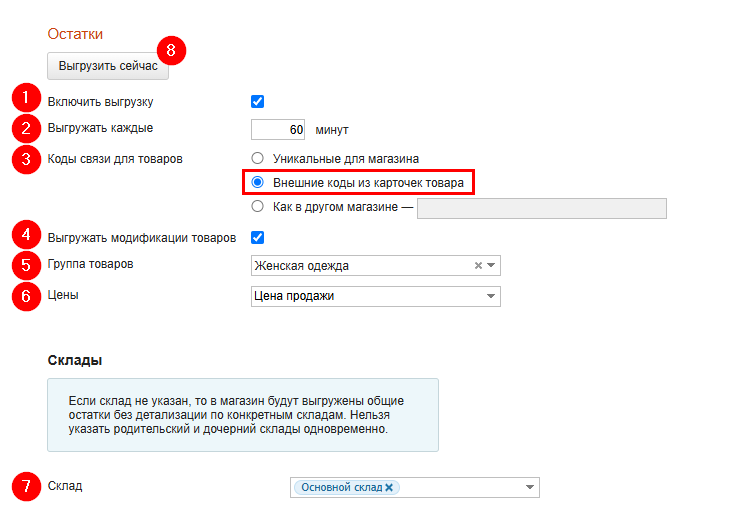
Task: Open the Группа товаров dropdown
Action: tap(491, 266)
